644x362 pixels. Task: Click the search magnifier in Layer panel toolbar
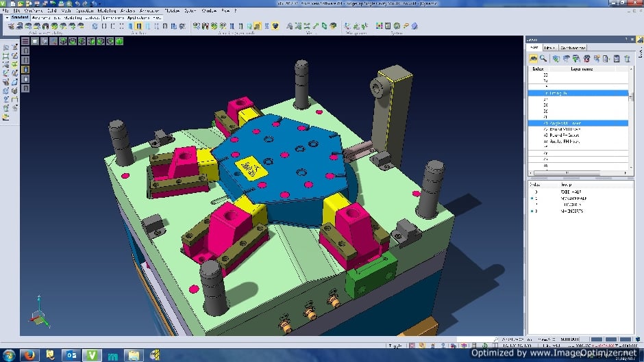[x=543, y=59]
